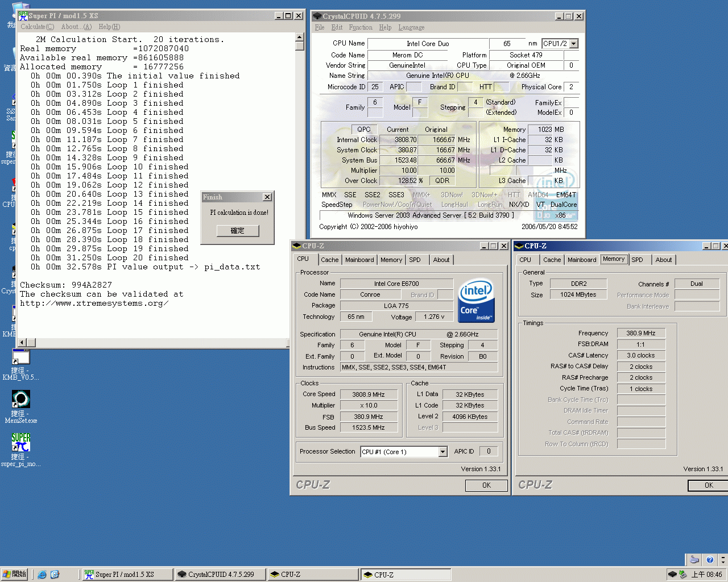Open the KMB_V0.5 desktop shortcut

tap(20, 356)
